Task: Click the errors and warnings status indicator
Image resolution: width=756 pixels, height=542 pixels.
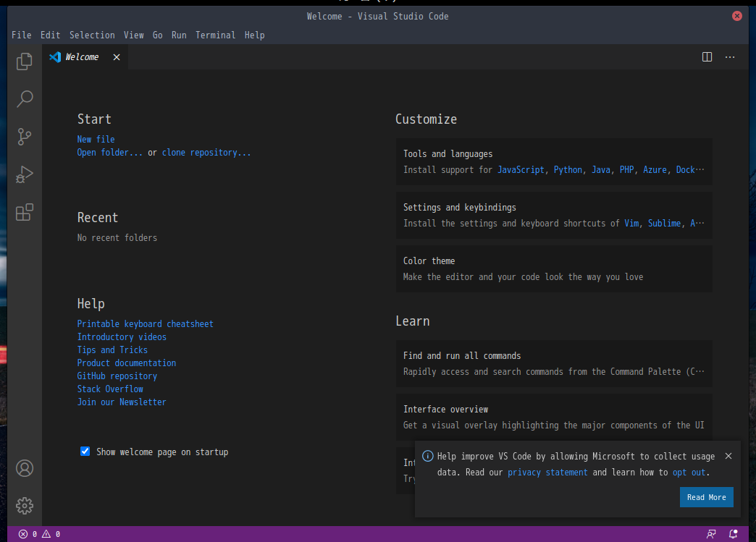Action: (40, 534)
